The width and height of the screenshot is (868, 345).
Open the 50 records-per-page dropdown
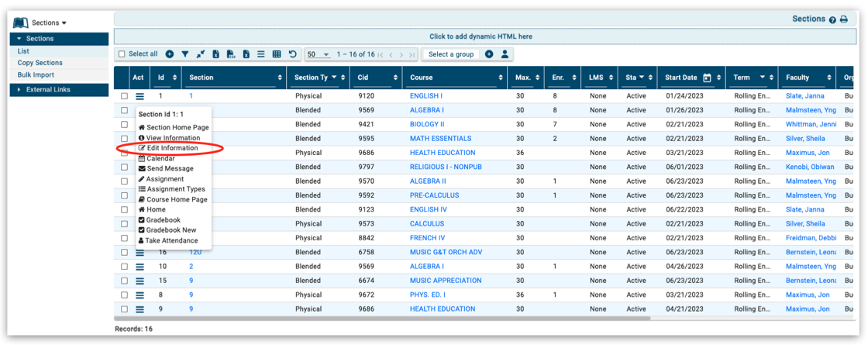pos(318,54)
